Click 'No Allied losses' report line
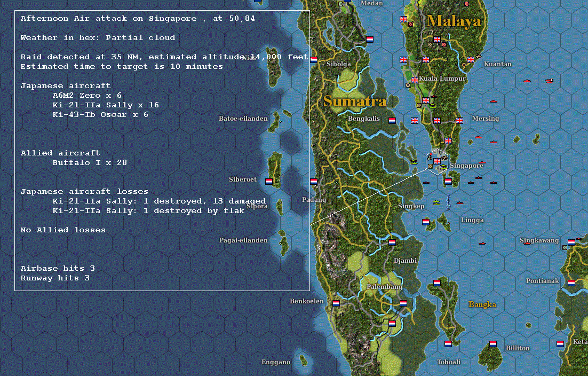Screen dimensions: 588x376 click(x=63, y=230)
